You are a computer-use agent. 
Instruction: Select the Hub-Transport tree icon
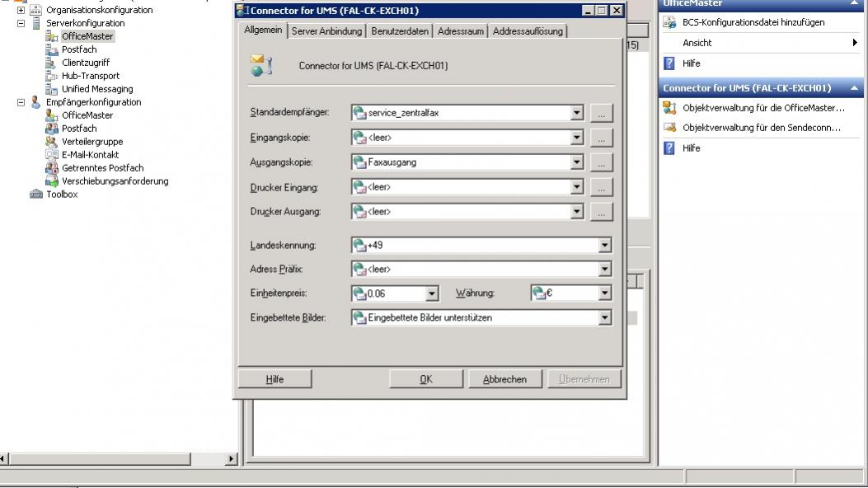(x=52, y=76)
